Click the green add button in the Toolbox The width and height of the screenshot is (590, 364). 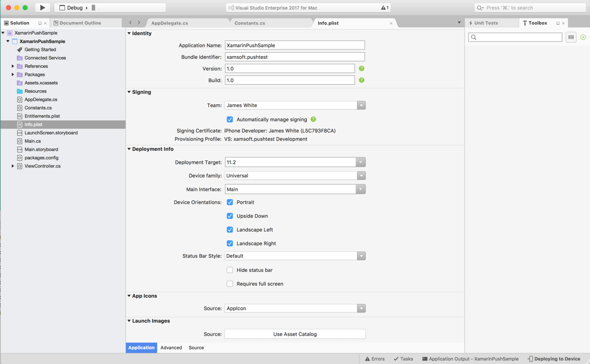point(583,37)
